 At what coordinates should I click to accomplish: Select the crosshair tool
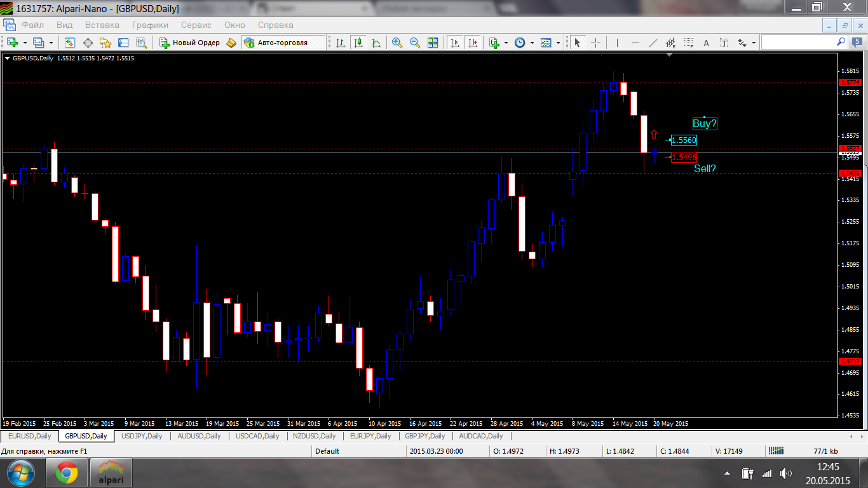coord(595,43)
